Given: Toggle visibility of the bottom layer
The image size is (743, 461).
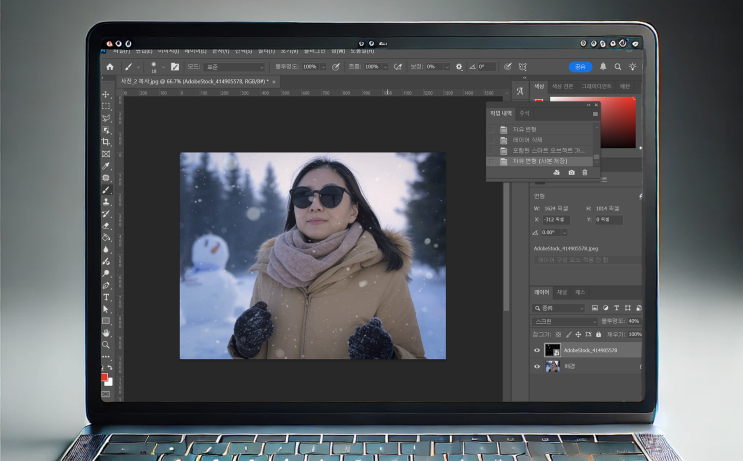Looking at the screenshot, I should (x=537, y=367).
